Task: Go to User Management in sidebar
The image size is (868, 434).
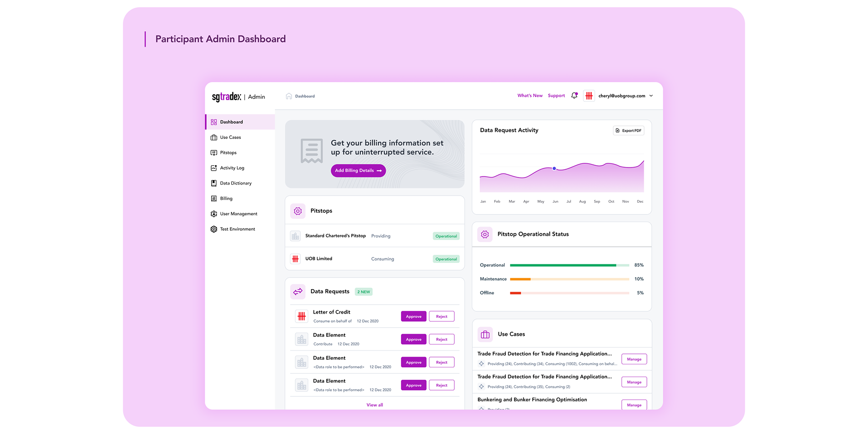Action: click(240, 214)
